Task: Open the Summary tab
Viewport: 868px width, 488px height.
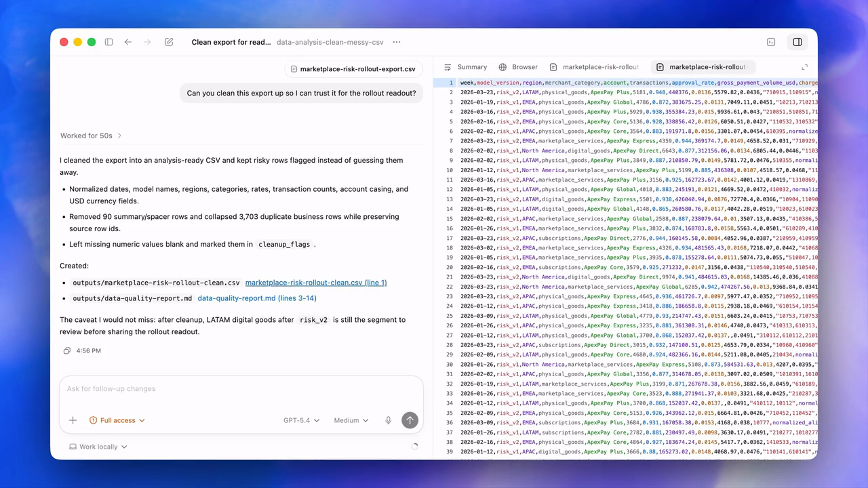Action: (465, 67)
